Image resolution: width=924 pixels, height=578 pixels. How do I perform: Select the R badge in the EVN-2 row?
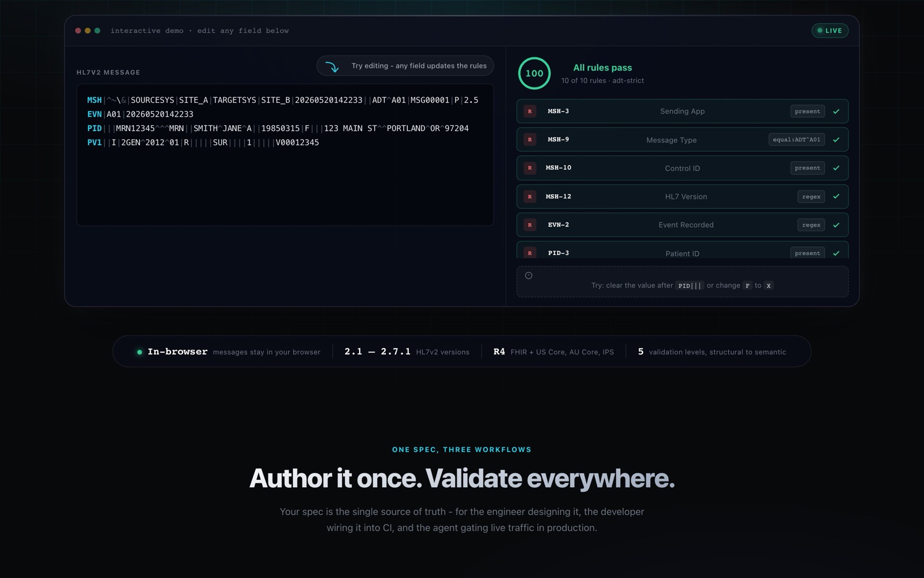click(x=530, y=225)
